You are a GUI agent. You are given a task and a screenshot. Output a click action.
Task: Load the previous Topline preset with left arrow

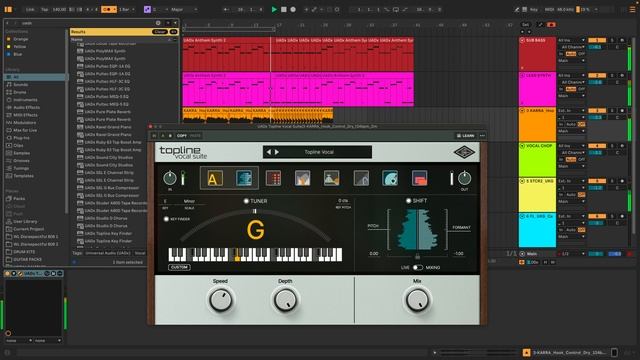tap(269, 152)
